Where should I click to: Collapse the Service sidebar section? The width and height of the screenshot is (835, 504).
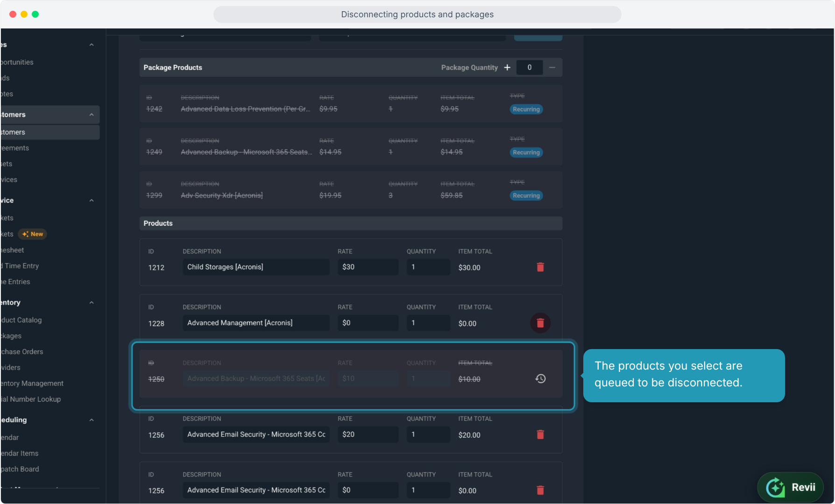pyautogui.click(x=92, y=201)
